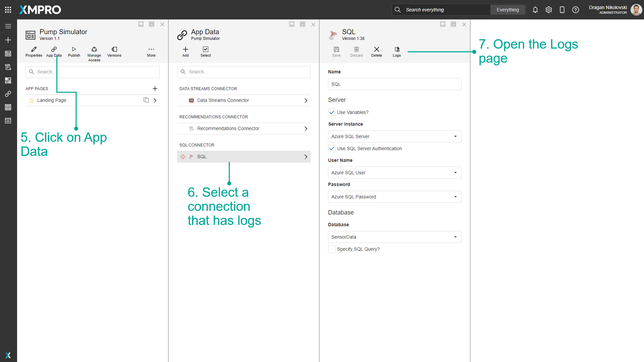The image size is (644, 362).
Task: View Versions of Pump Simulator
Action: (x=114, y=51)
